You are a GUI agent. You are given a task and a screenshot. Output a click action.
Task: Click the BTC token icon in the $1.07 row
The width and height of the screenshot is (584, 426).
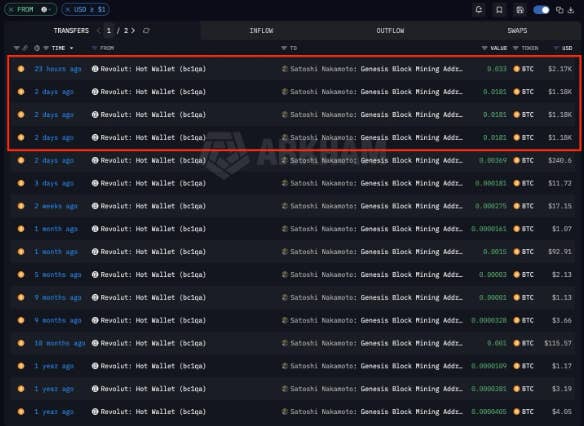pyautogui.click(x=517, y=229)
